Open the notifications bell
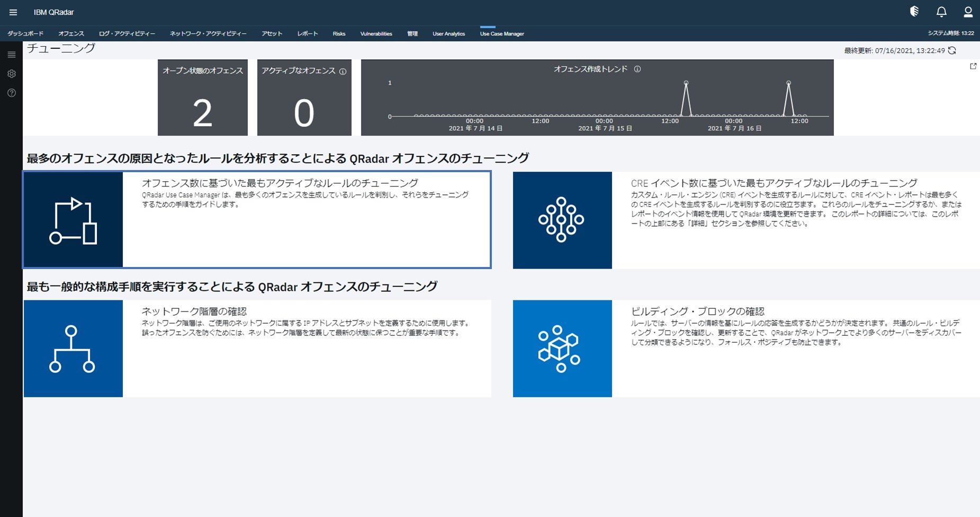This screenshot has width=980, height=517. tap(941, 12)
